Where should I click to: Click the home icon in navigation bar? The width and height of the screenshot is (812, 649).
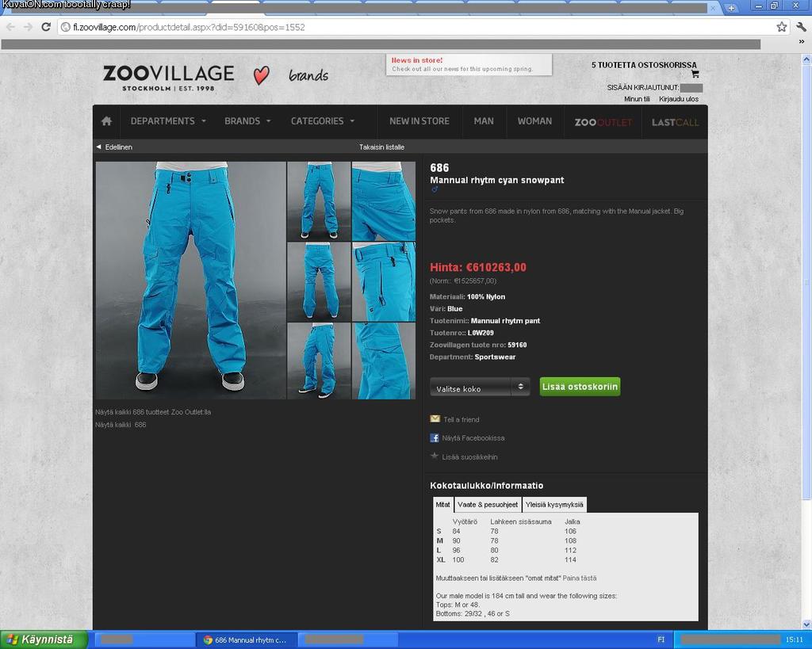point(106,121)
